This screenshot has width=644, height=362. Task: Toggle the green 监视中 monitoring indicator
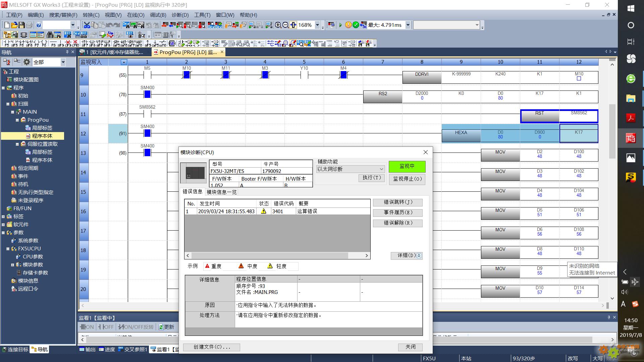[x=407, y=166]
